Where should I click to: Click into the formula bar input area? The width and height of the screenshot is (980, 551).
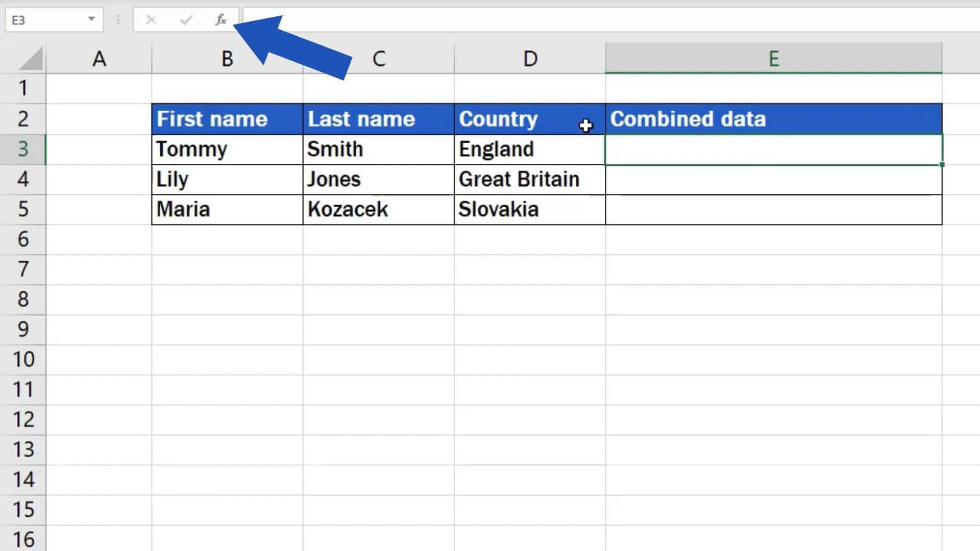click(611, 20)
